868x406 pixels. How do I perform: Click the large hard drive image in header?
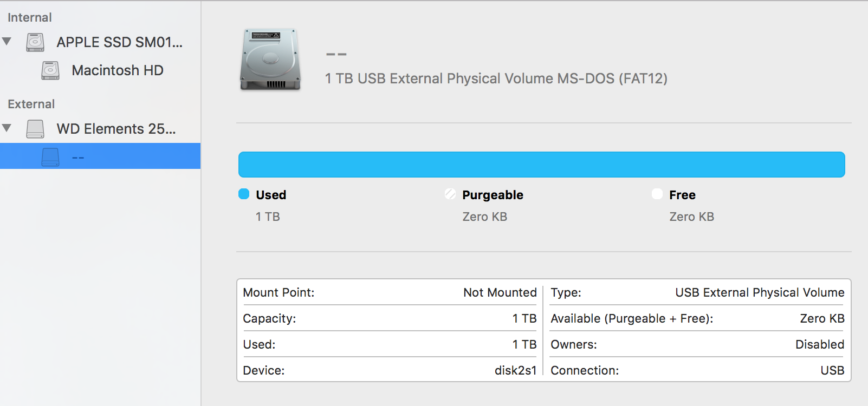coord(270,60)
